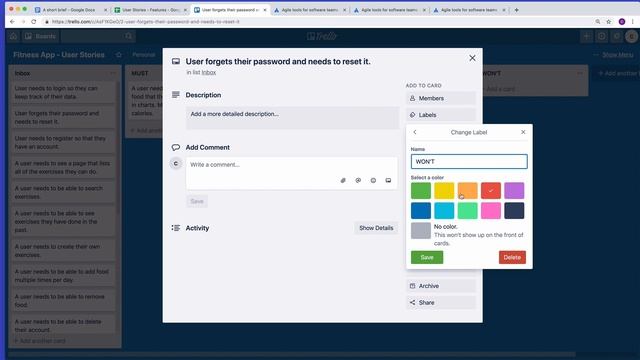This screenshot has width=640, height=360.
Task: Click the disabled comment Save button
Action: [197, 201]
